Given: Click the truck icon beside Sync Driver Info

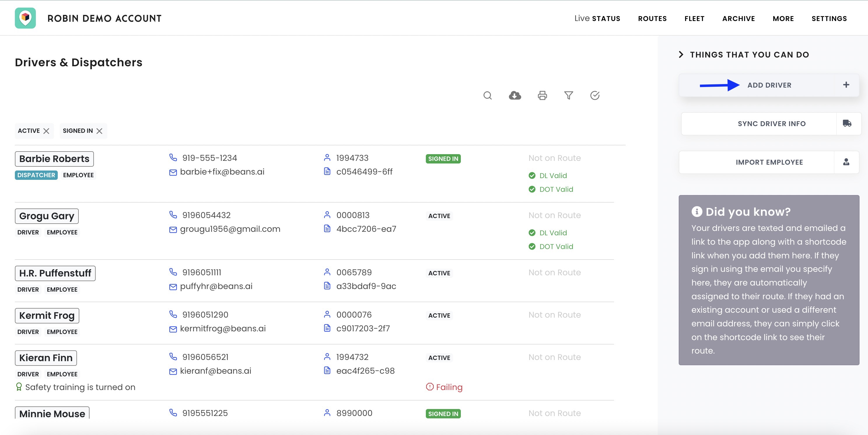Looking at the screenshot, I should click(847, 123).
